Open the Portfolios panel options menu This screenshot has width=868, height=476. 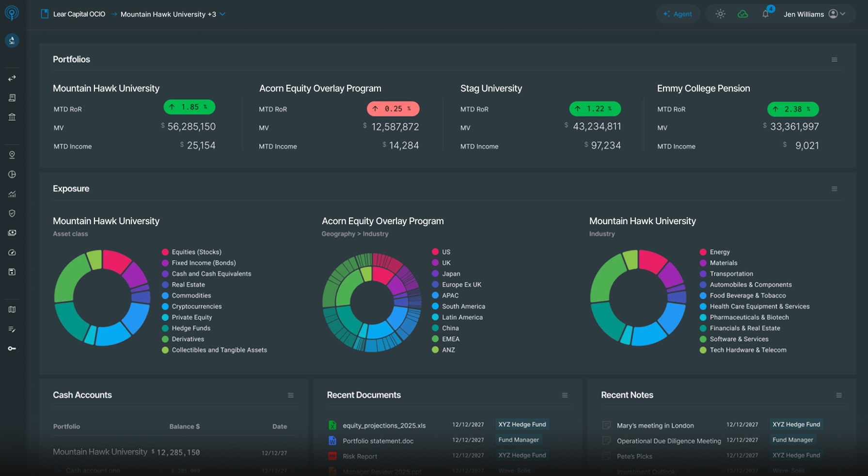[x=835, y=59]
